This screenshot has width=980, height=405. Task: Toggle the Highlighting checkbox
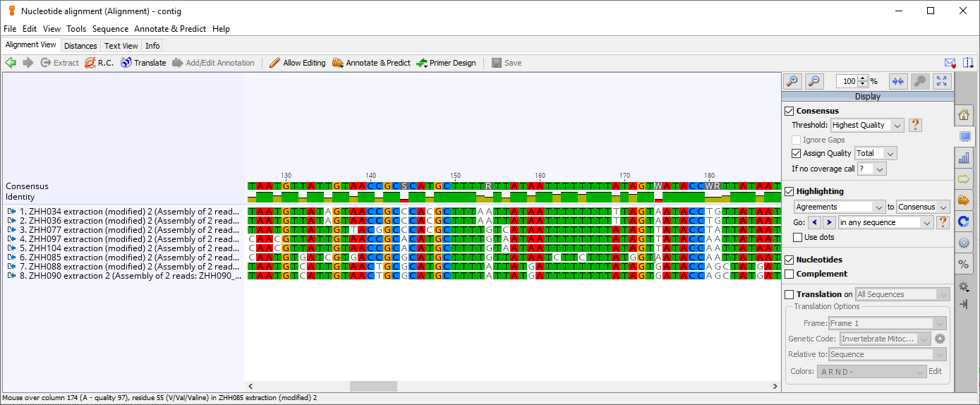click(x=790, y=191)
